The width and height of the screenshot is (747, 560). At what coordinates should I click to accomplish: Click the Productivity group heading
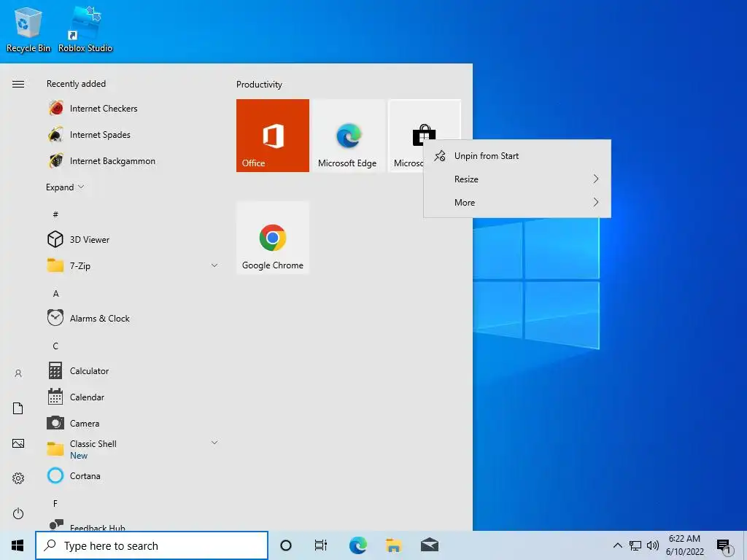click(259, 85)
